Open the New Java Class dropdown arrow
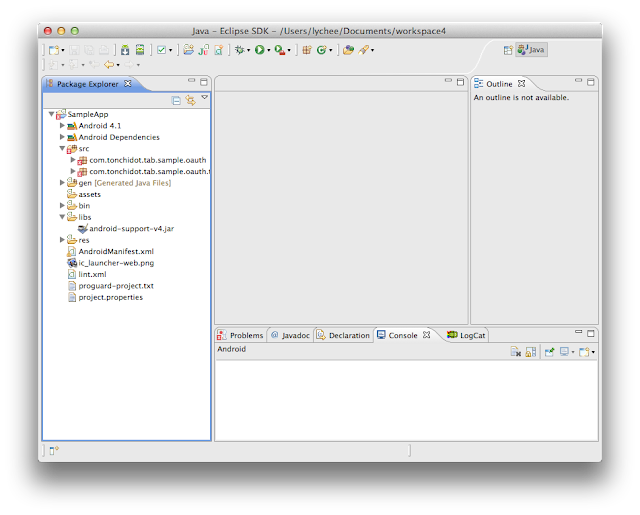Viewport: 640px width, 515px height. click(x=331, y=51)
